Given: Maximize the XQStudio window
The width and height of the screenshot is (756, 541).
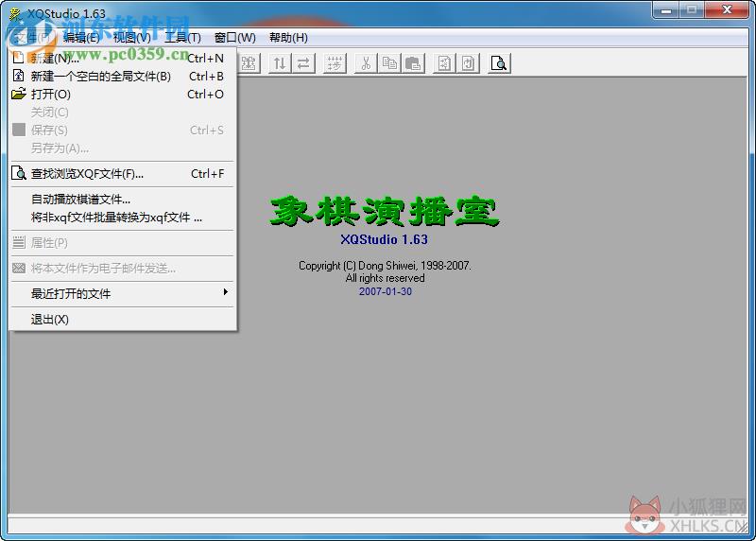Looking at the screenshot, I should click(x=692, y=9).
